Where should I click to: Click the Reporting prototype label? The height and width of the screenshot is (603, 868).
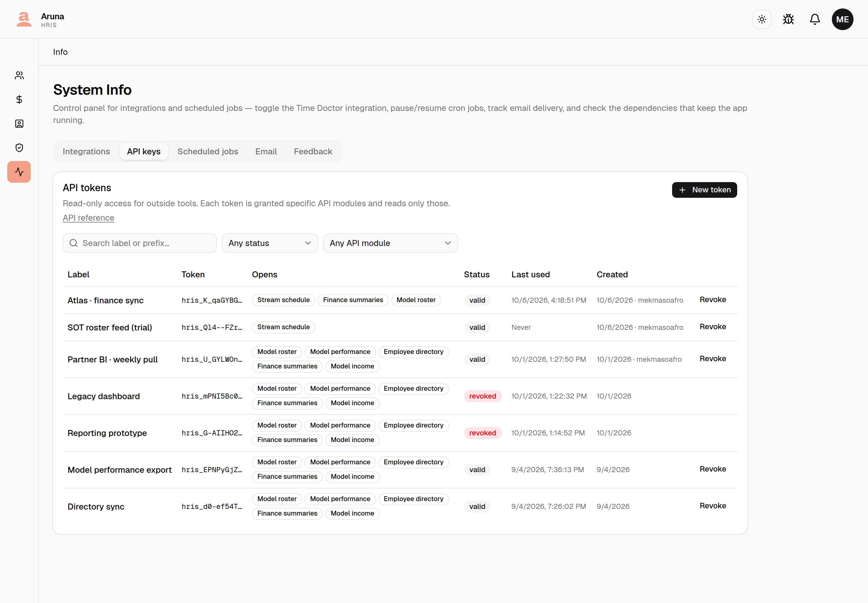click(x=107, y=433)
